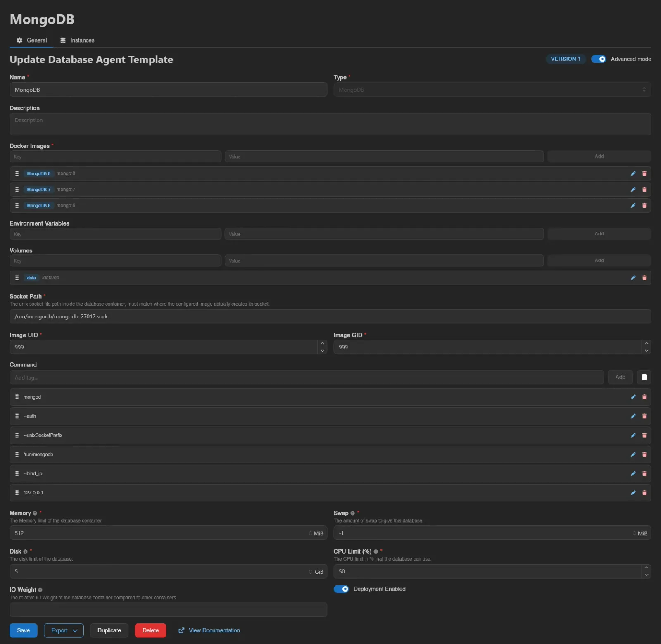Increase the CPU Limit percentage

point(647,568)
